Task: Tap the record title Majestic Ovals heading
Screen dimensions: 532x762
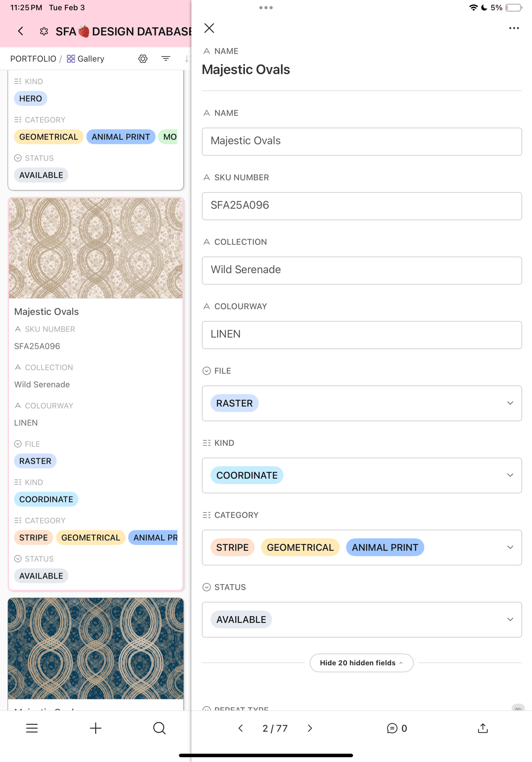Action: click(246, 69)
